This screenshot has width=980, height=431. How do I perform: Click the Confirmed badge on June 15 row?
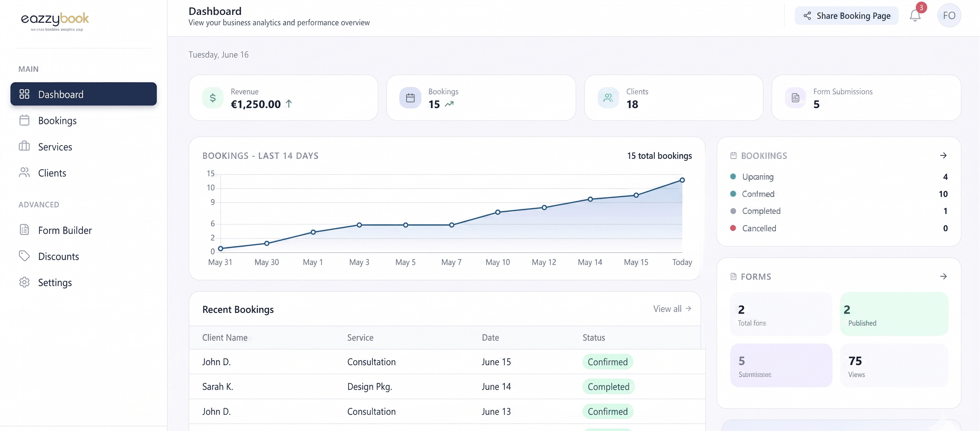tap(608, 361)
